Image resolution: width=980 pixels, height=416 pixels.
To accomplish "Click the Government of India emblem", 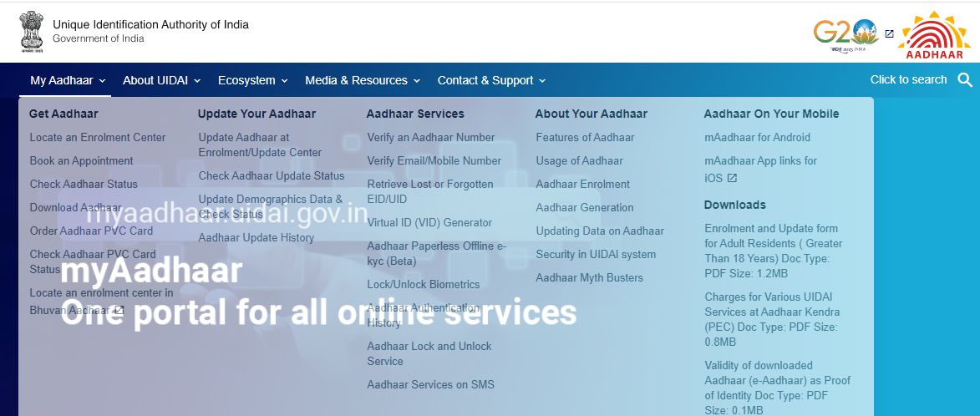I will tap(32, 32).
